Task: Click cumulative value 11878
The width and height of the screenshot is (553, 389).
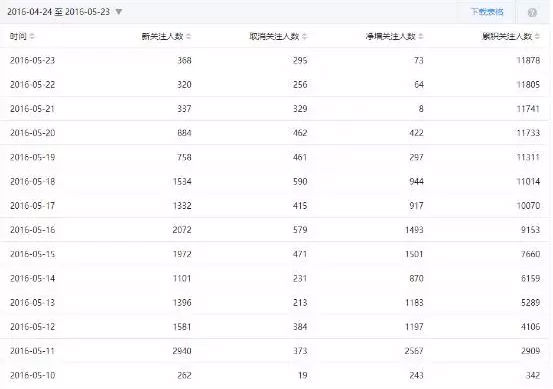Action: click(528, 60)
